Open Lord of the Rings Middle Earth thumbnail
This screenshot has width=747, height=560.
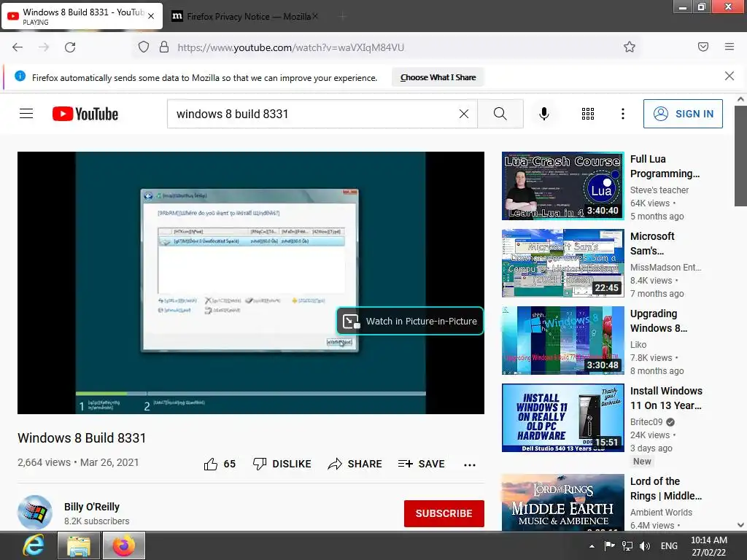(562, 502)
